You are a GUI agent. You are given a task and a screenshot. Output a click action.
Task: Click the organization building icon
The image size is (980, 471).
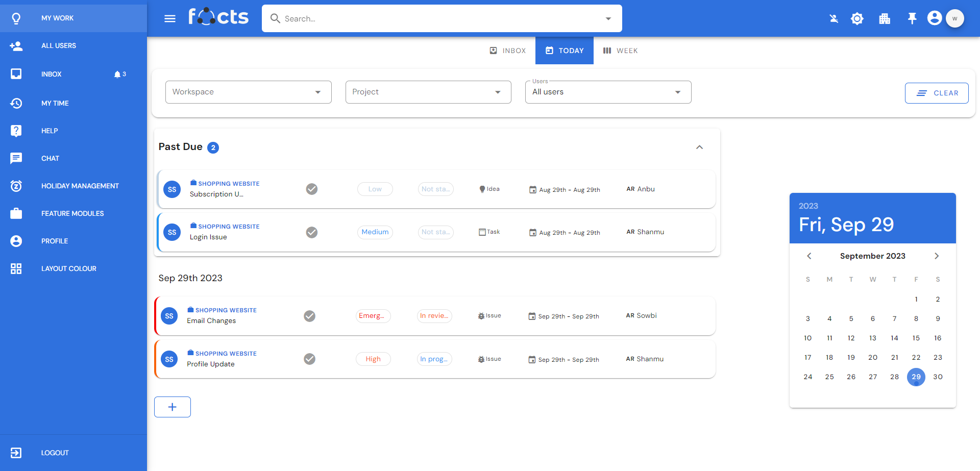pyautogui.click(x=885, y=19)
